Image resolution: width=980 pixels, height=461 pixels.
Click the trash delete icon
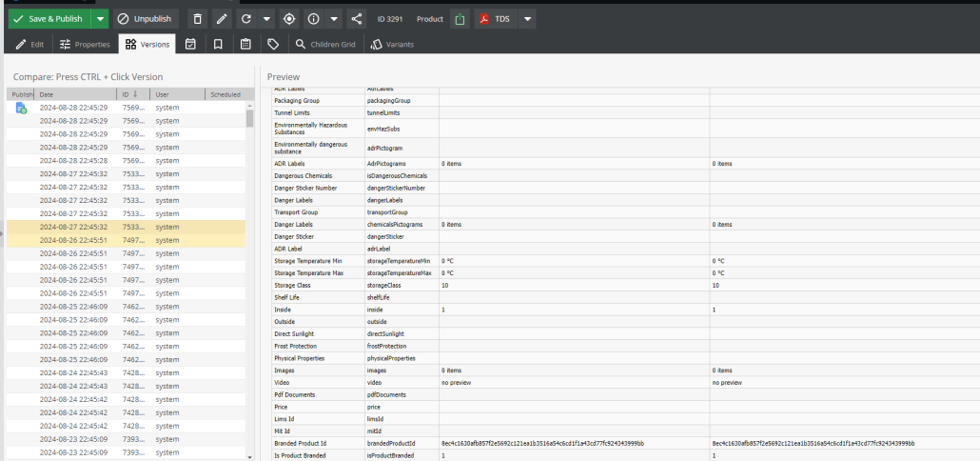[198, 19]
